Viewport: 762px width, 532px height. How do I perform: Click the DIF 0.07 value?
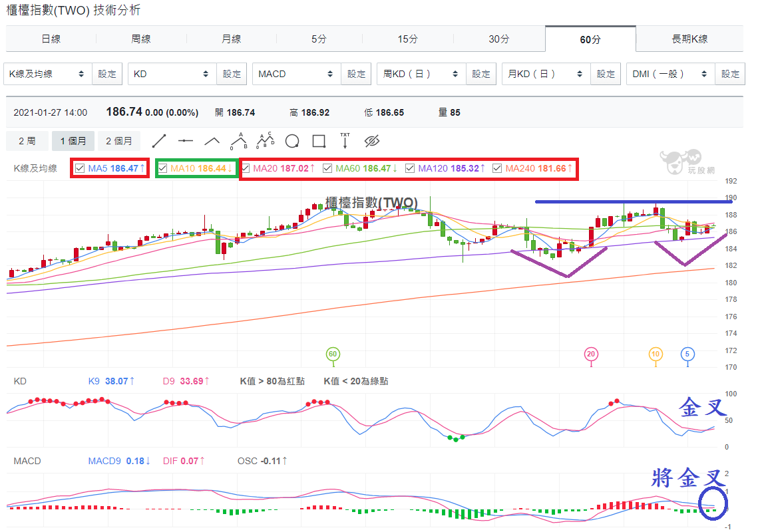184,461
